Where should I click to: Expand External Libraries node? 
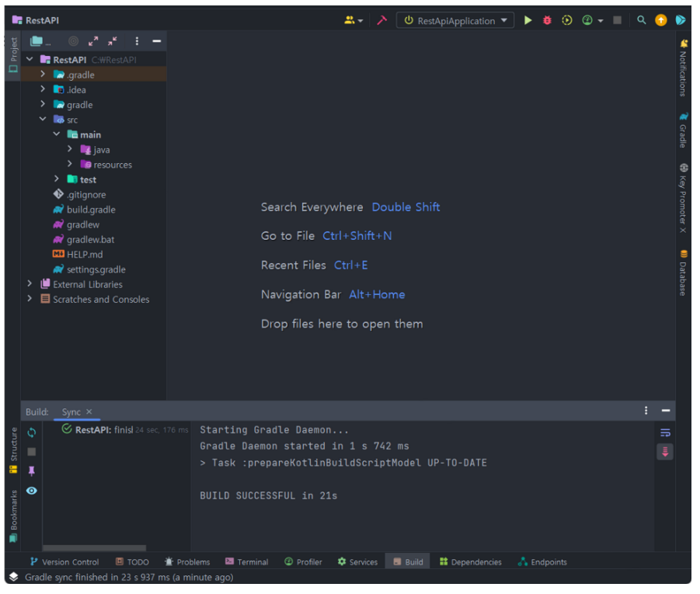tap(30, 285)
